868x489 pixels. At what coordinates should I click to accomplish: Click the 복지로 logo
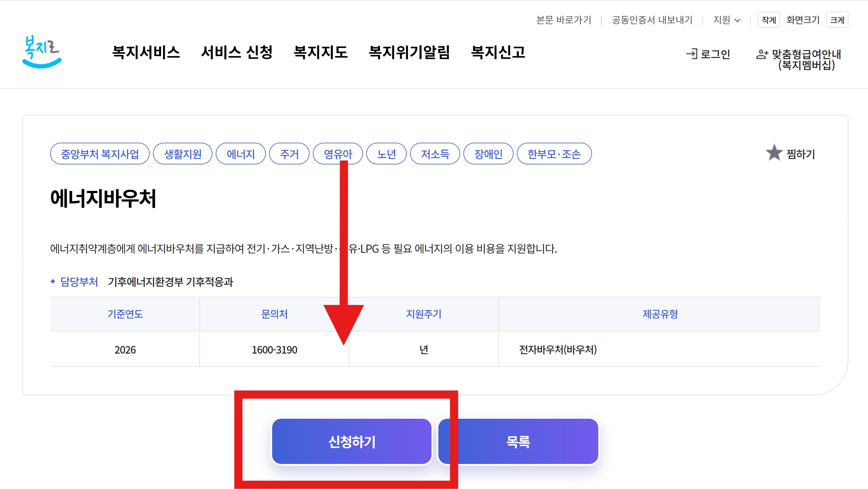click(x=42, y=52)
